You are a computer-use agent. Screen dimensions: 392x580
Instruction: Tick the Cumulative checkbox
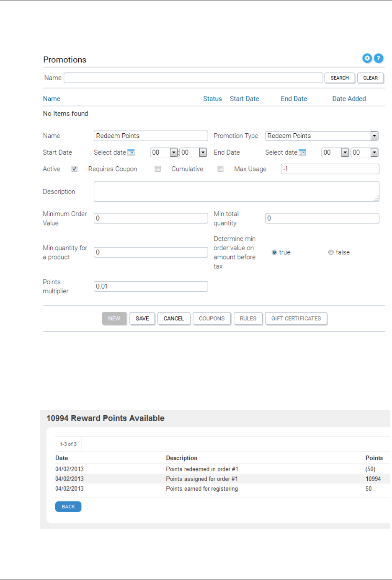point(220,169)
